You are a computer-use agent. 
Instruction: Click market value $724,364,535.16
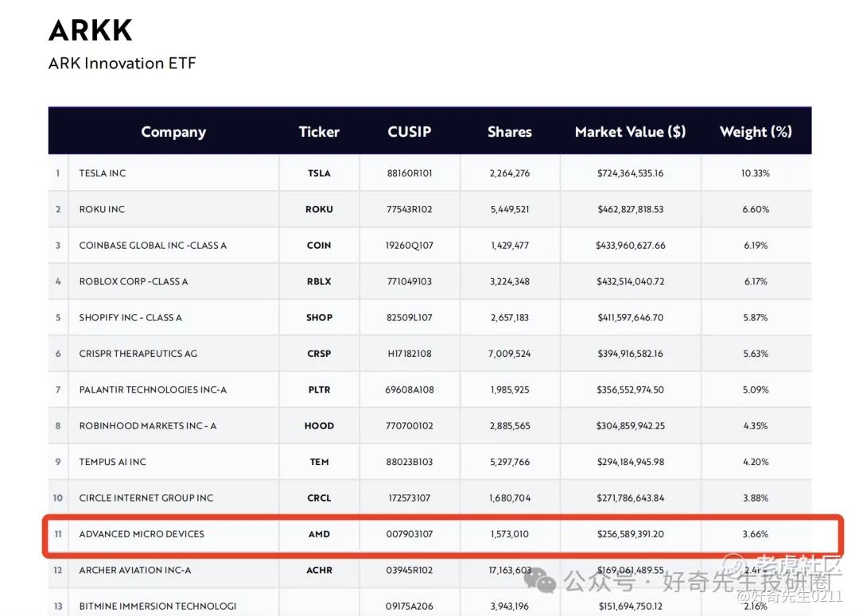coord(630,173)
